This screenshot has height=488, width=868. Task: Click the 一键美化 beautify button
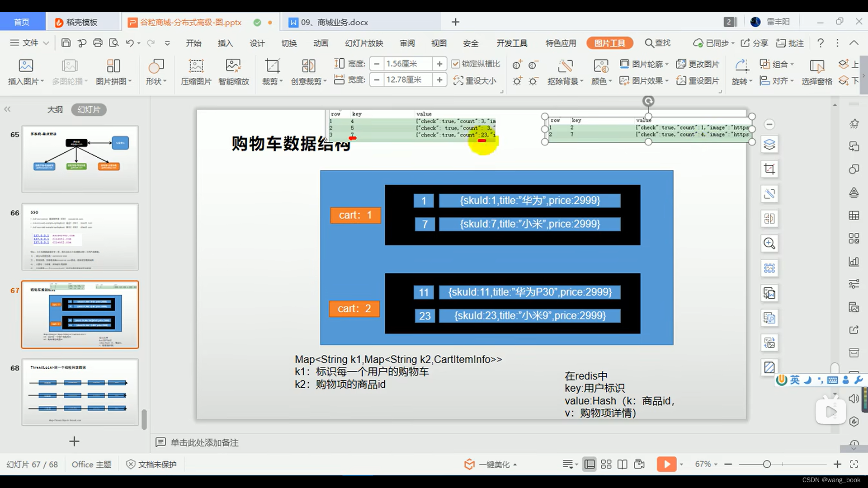491,464
